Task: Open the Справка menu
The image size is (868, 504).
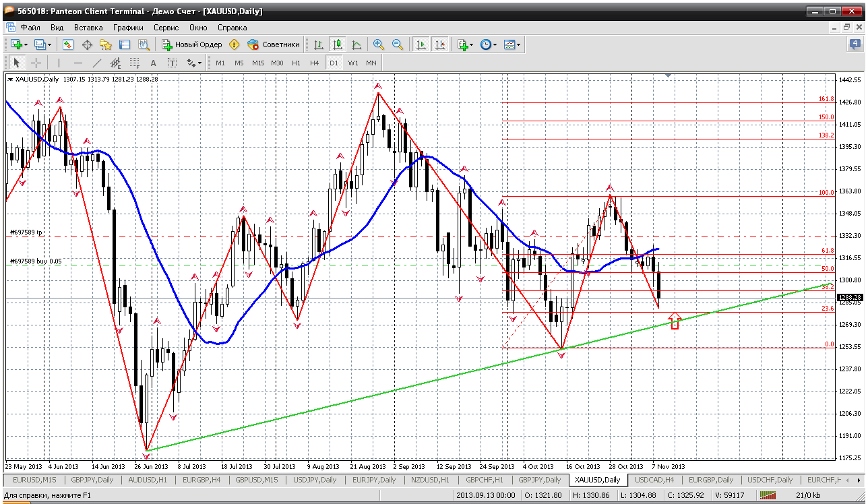Action: [232, 28]
